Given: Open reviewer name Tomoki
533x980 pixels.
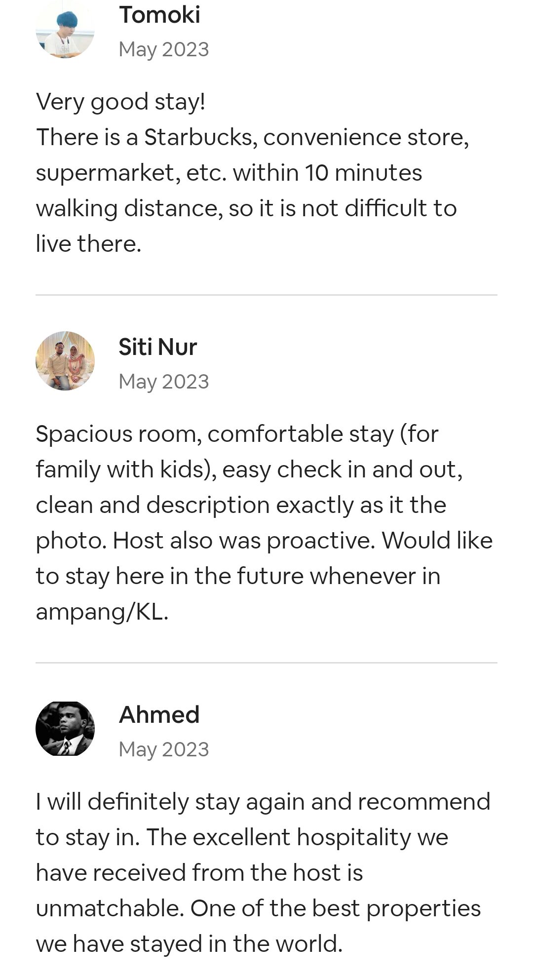Looking at the screenshot, I should [x=159, y=14].
